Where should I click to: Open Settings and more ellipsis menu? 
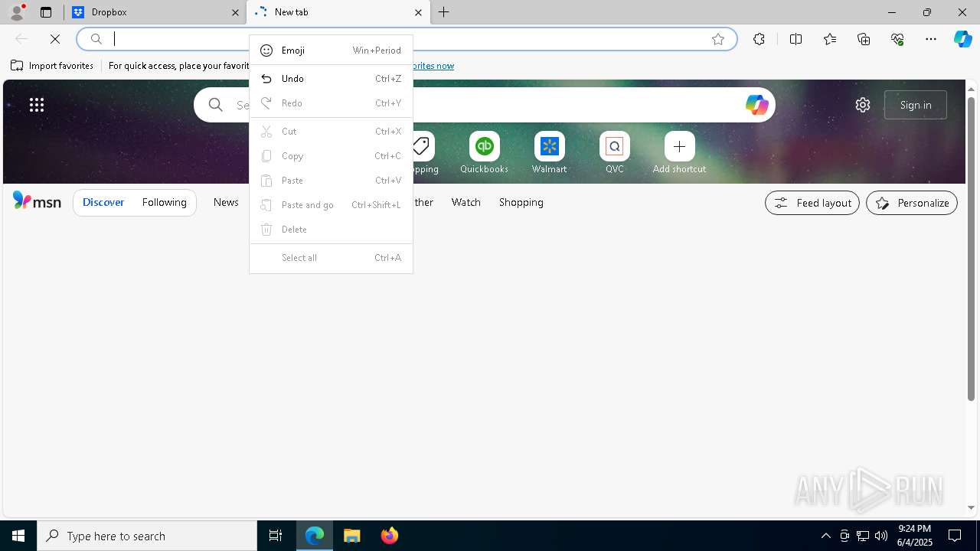coord(931,39)
